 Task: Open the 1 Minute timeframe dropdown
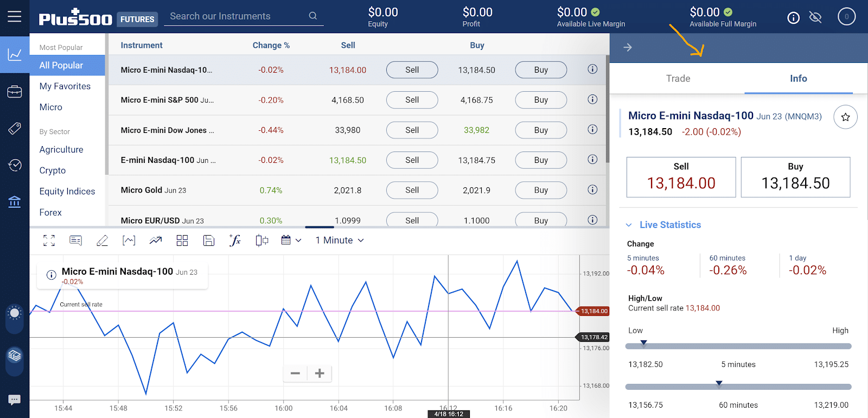pos(340,240)
